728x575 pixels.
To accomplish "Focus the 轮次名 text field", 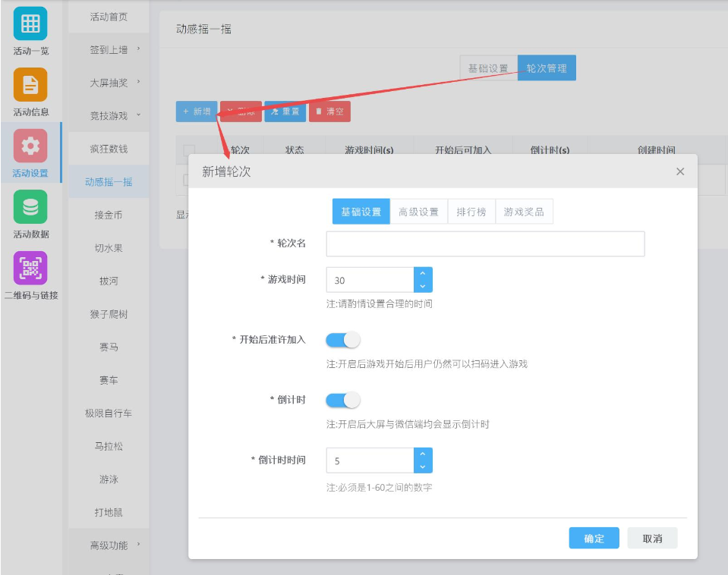I will click(x=486, y=244).
